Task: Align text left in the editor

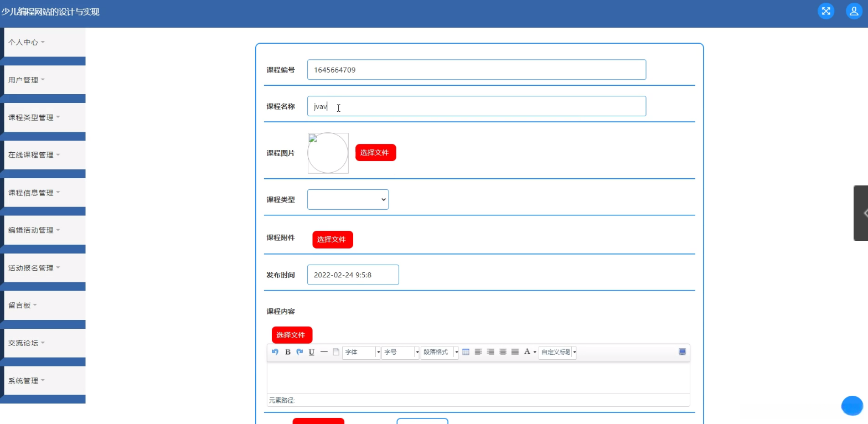Action: pos(478,352)
